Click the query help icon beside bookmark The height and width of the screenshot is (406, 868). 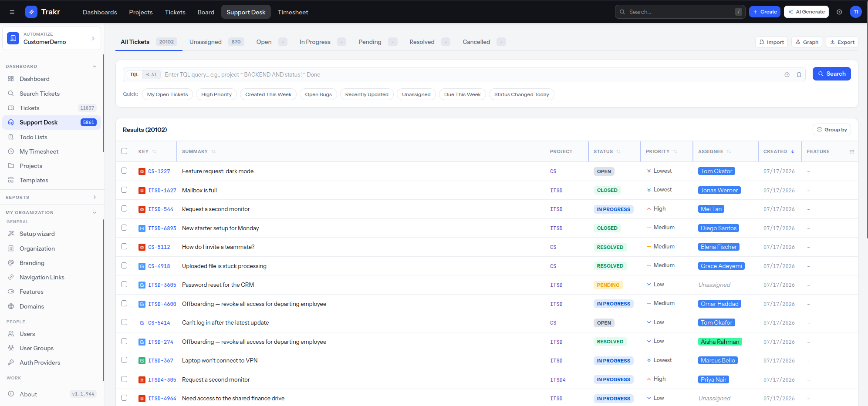[787, 75]
